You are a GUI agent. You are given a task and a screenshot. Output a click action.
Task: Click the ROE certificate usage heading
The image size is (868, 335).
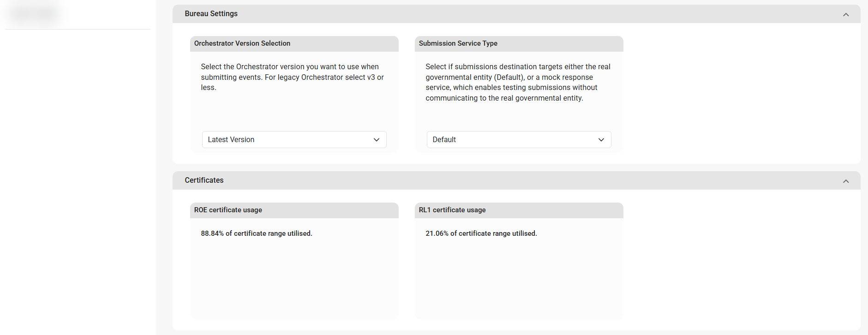pos(228,210)
